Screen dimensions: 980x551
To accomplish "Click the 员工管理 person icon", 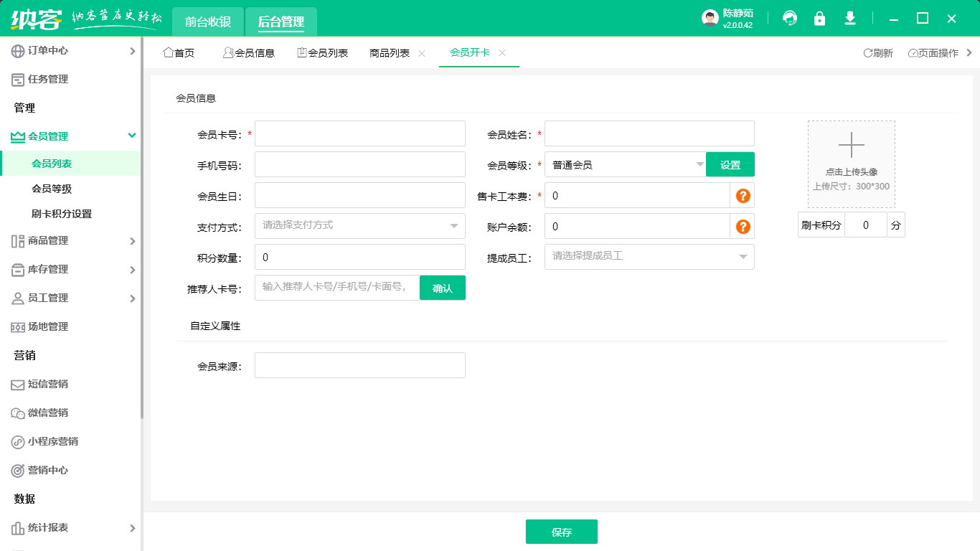I will click(x=18, y=298).
